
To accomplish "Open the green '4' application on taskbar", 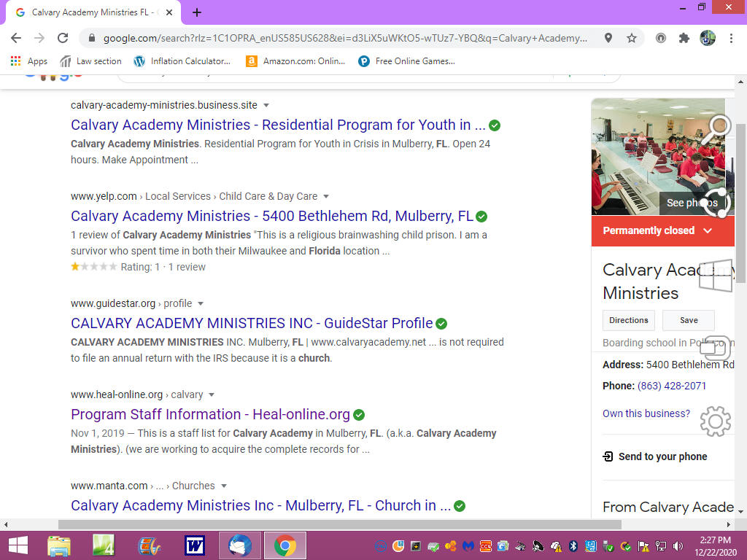I will click(x=104, y=545).
